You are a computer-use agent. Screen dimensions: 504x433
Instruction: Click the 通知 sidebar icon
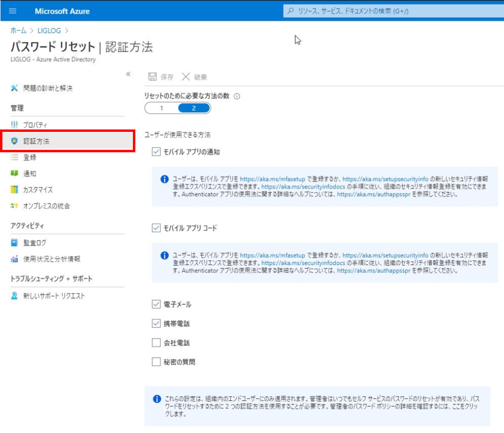(x=14, y=174)
